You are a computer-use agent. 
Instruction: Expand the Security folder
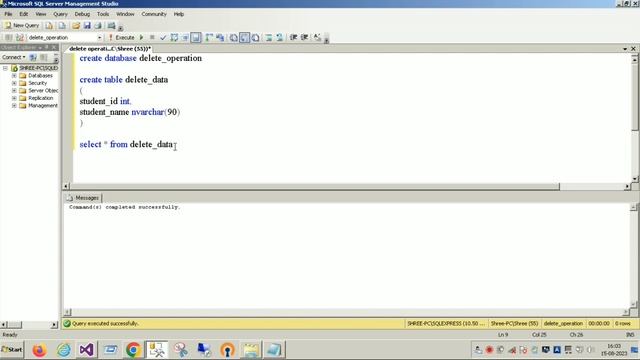point(14,83)
